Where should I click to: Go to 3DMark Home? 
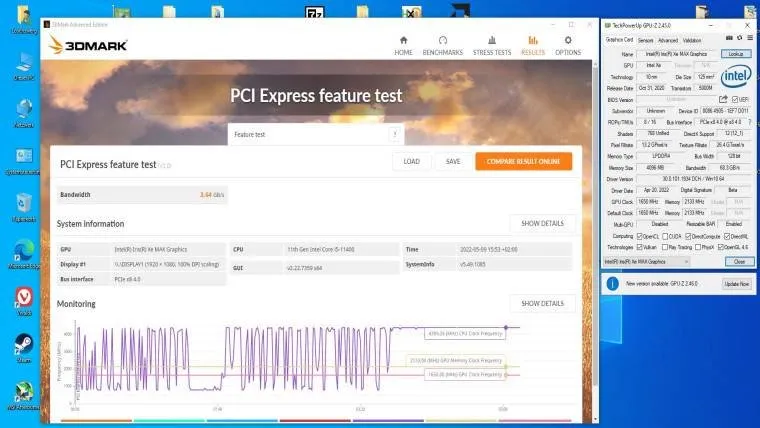click(x=403, y=46)
